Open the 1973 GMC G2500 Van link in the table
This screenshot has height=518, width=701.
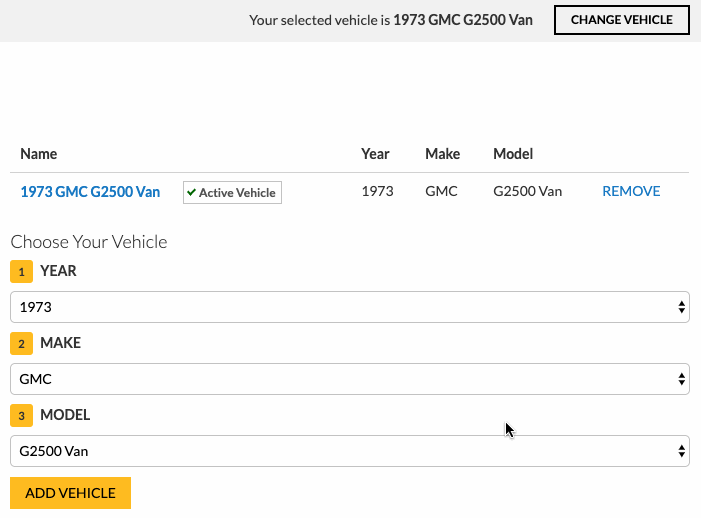pyautogui.click(x=90, y=192)
